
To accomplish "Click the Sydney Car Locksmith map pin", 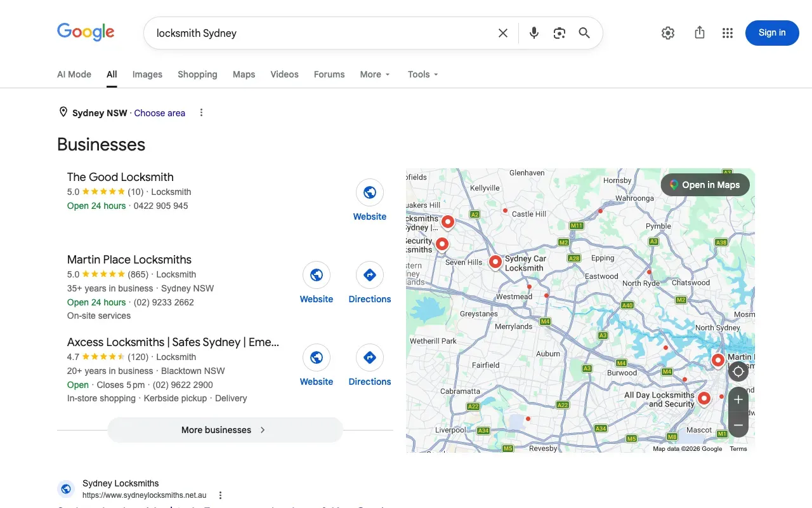I will click(x=495, y=262).
